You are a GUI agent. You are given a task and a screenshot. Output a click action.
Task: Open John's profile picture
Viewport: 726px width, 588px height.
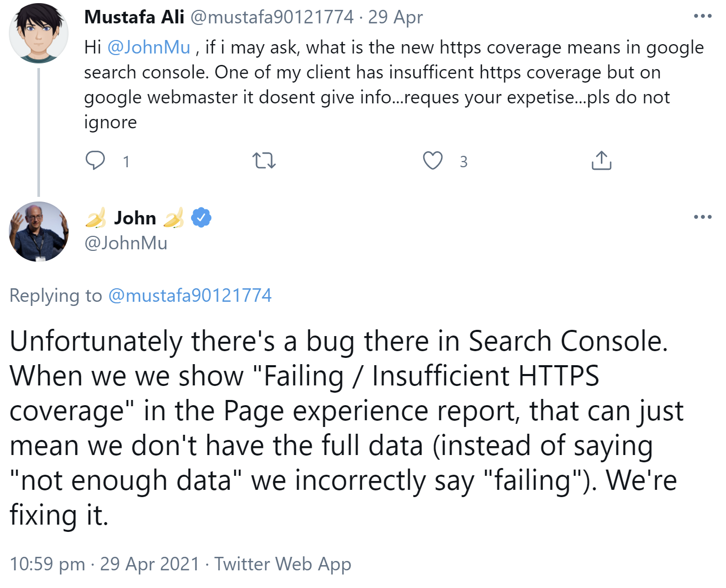38,231
